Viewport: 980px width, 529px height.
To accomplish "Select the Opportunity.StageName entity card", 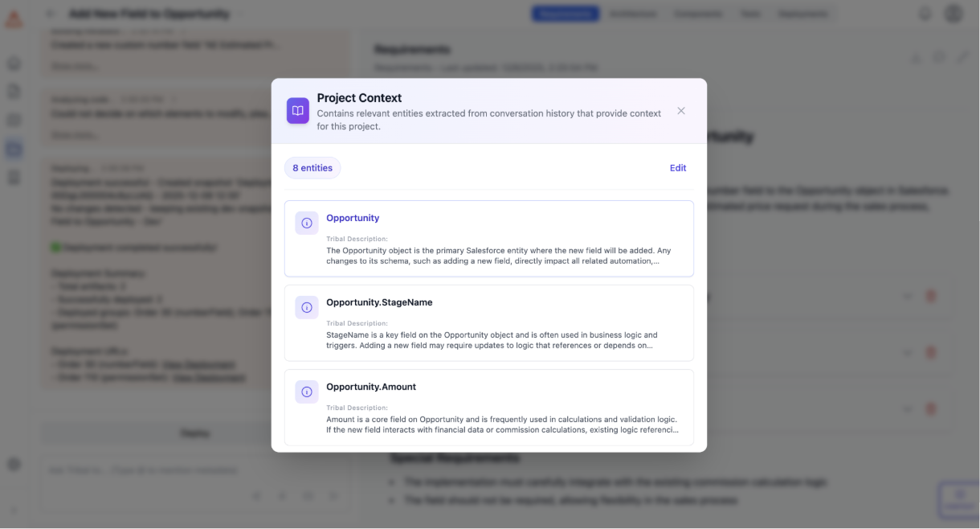I will [488, 322].
